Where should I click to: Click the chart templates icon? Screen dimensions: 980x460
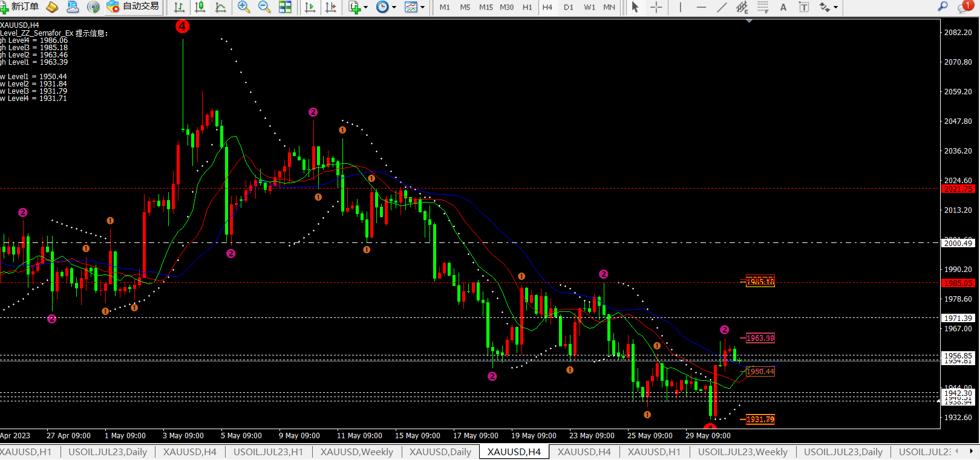[411, 7]
